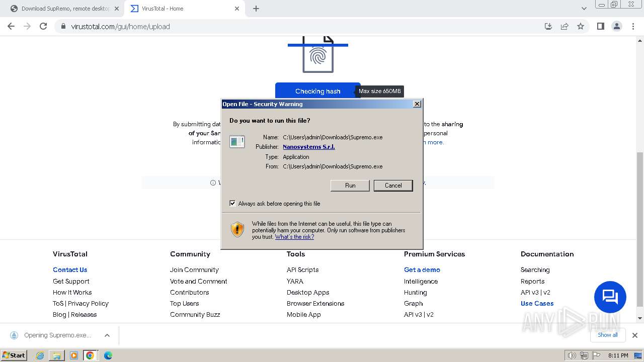This screenshot has width=644, height=362.
Task: Click the system clock showing 8:11 PM
Action: (x=618, y=355)
